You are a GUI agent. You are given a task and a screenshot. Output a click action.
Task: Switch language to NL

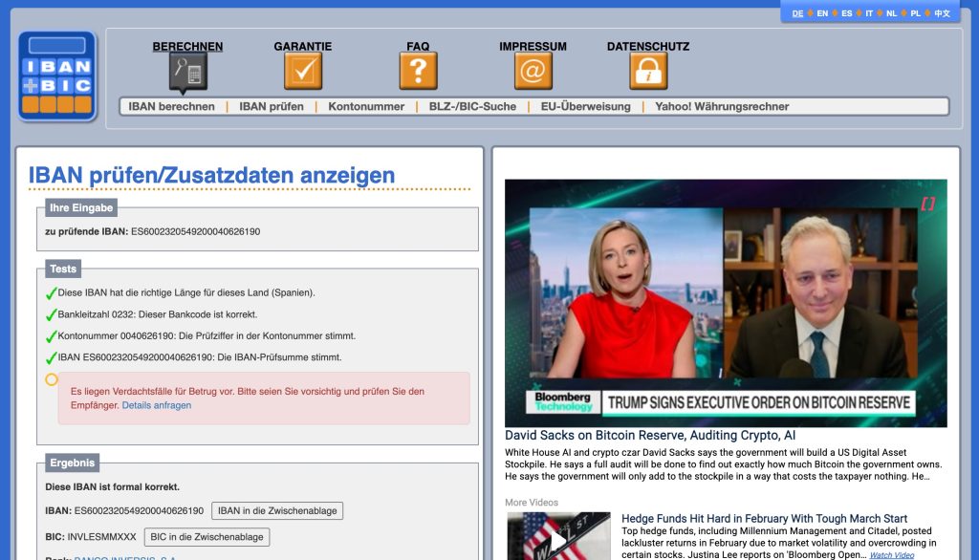pyautogui.click(x=892, y=13)
